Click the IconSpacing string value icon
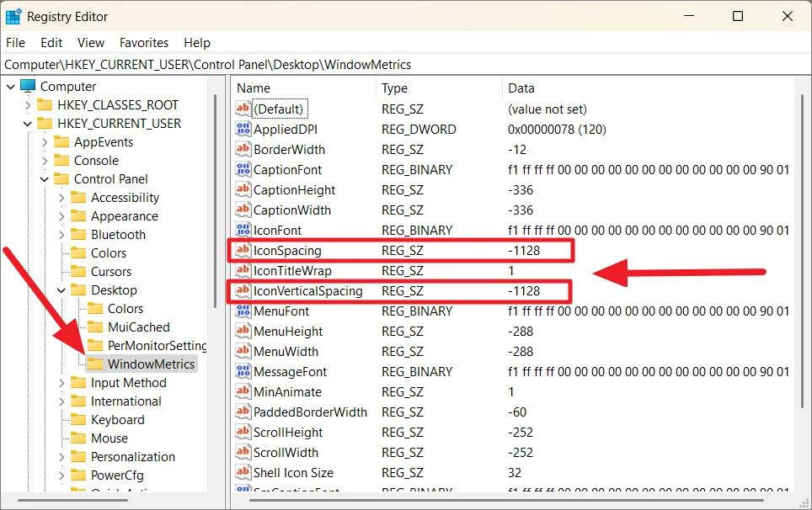This screenshot has width=812, height=510. 243,251
